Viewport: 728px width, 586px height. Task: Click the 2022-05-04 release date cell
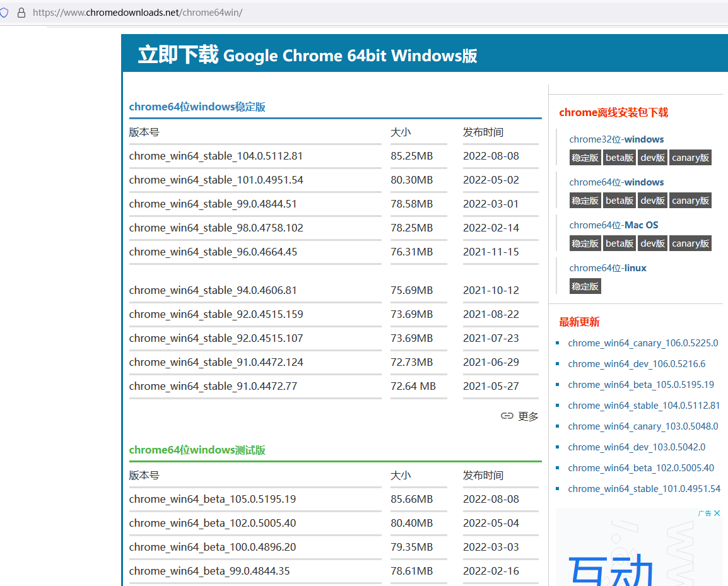click(491, 524)
